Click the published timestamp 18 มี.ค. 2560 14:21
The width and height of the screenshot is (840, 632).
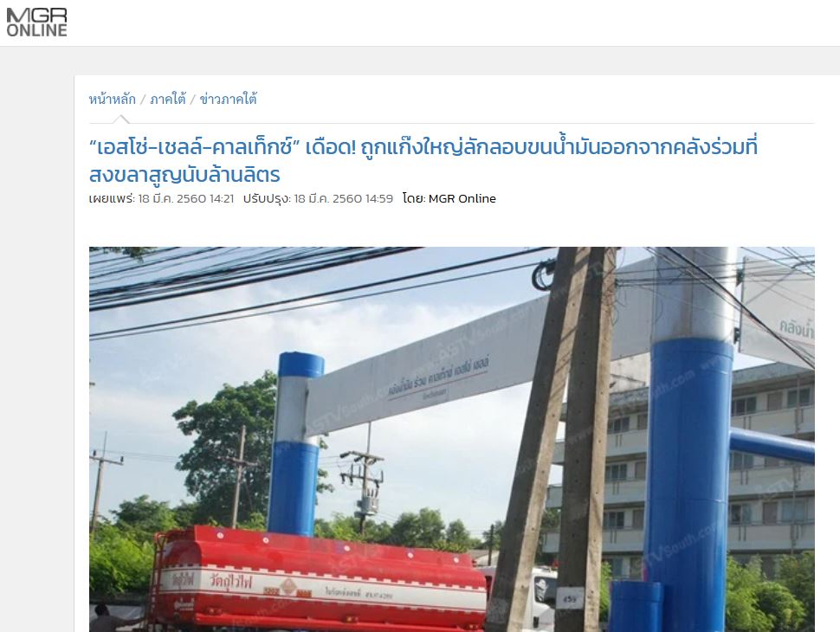pyautogui.click(x=186, y=199)
